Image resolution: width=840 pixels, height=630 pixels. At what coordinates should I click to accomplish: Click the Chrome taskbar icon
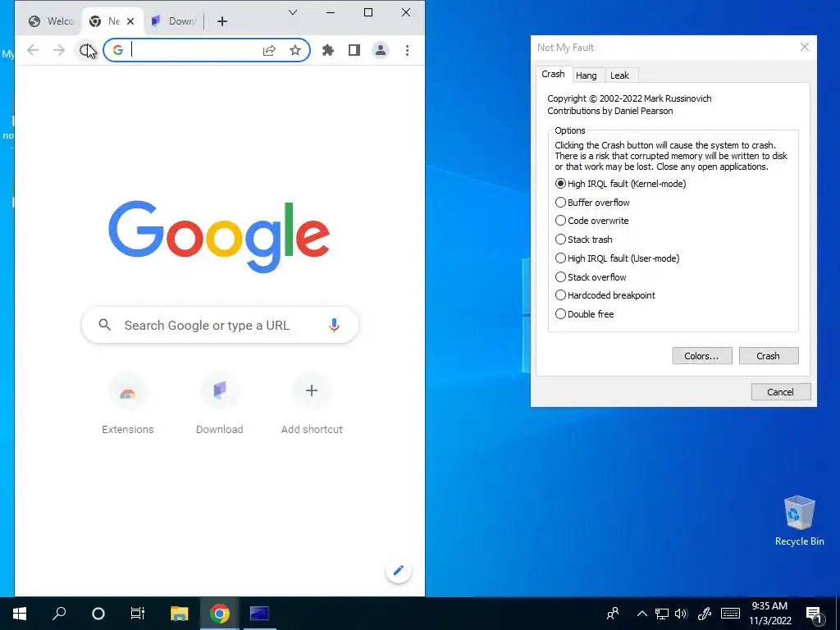[x=220, y=614]
